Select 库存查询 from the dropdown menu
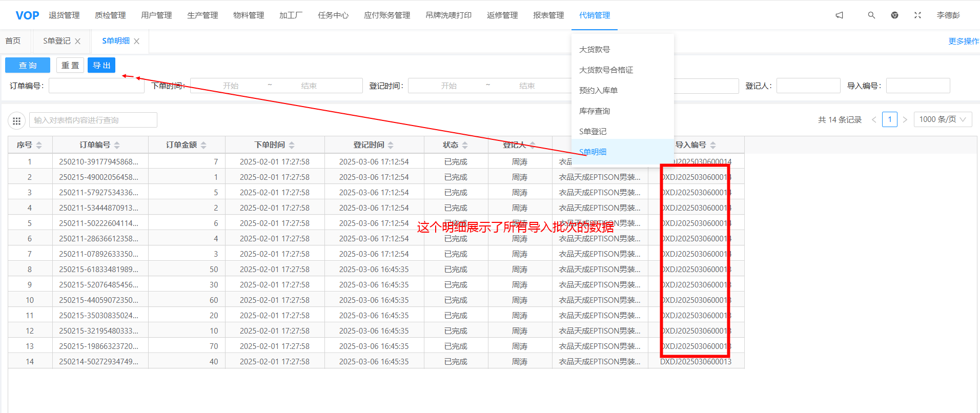Image resolution: width=980 pixels, height=413 pixels. pos(595,111)
